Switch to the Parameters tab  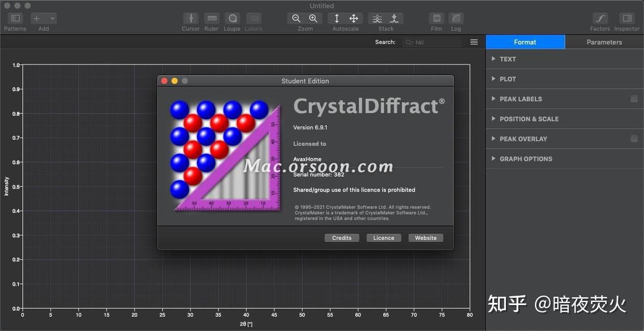604,42
